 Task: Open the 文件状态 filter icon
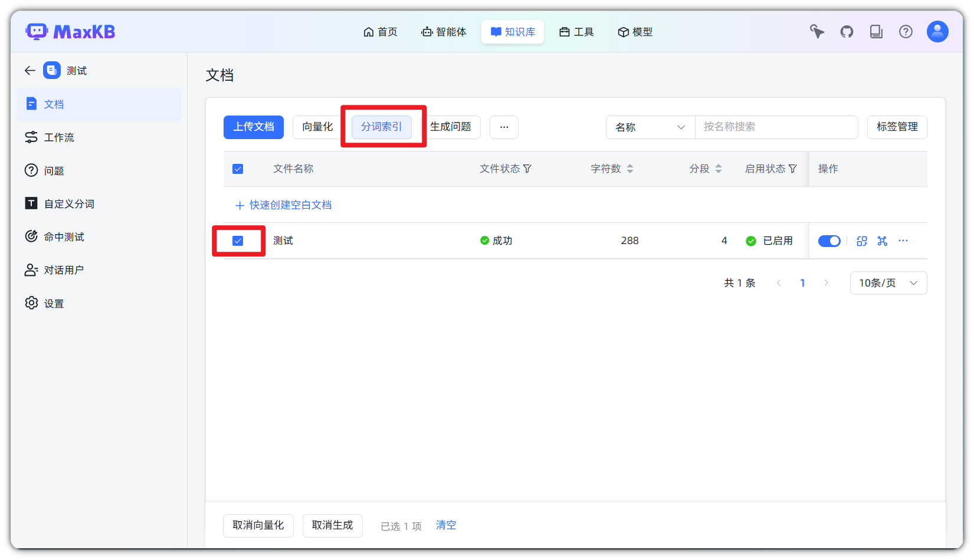(527, 169)
